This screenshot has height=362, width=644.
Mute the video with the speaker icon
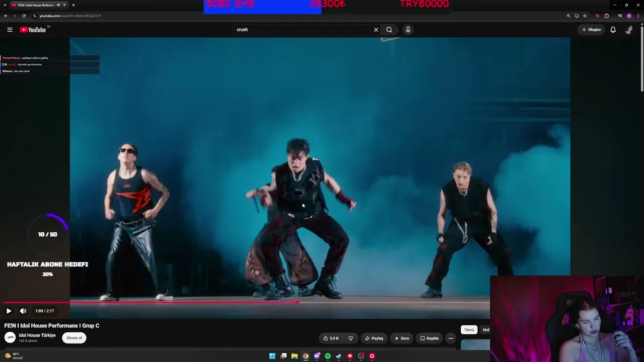23,311
